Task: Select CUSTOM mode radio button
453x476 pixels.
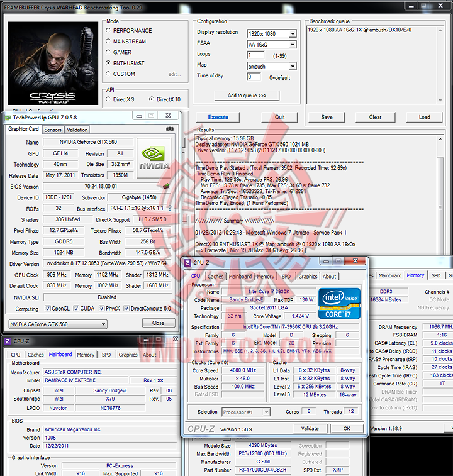Action: point(108,74)
